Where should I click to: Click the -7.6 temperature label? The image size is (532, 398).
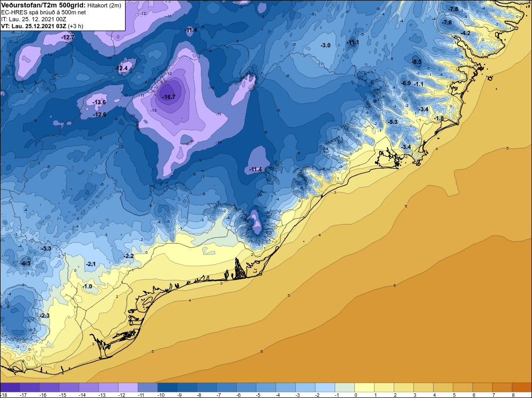[x=447, y=23]
